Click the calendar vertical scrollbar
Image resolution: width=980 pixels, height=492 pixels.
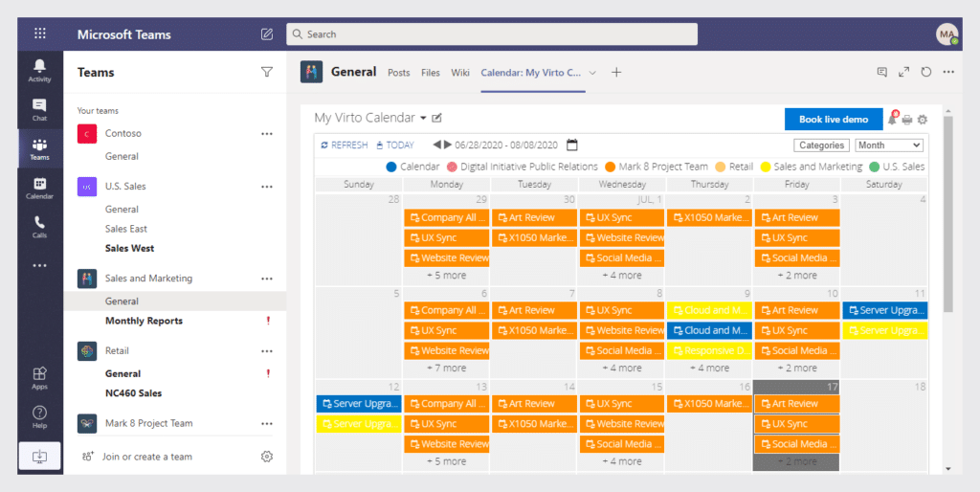948,212
